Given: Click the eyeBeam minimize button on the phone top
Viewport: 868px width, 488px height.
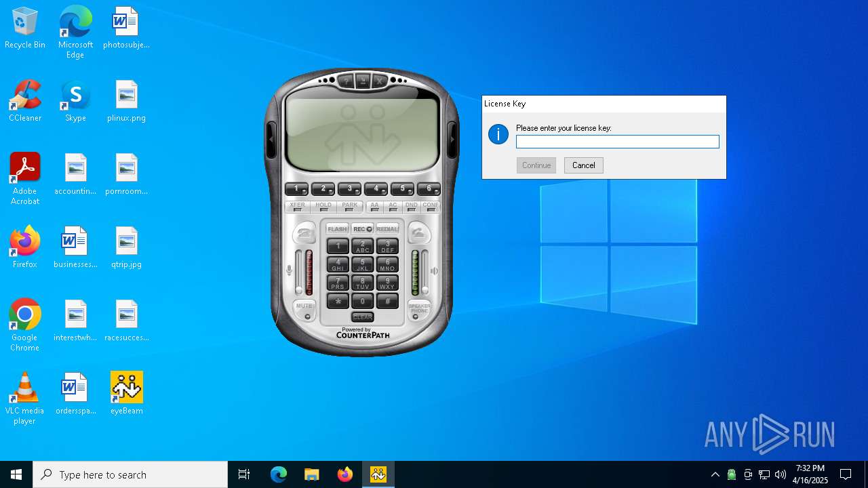Looking at the screenshot, I should point(363,81).
